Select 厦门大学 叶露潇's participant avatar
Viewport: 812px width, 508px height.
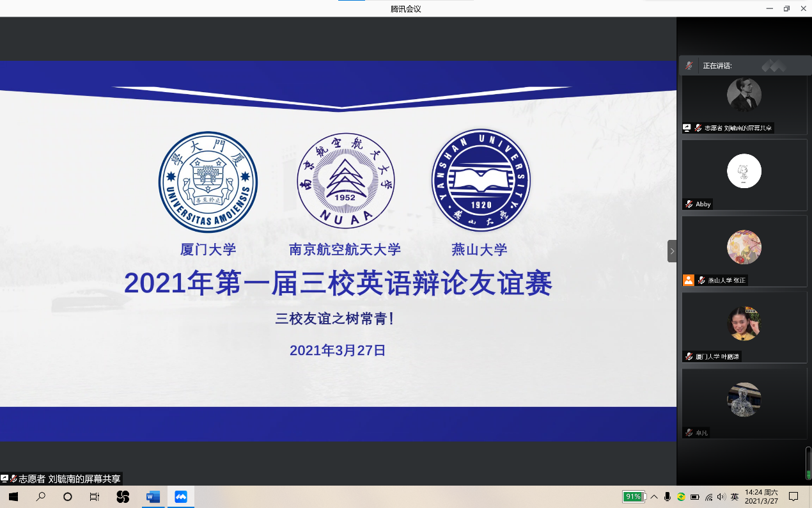(744, 323)
